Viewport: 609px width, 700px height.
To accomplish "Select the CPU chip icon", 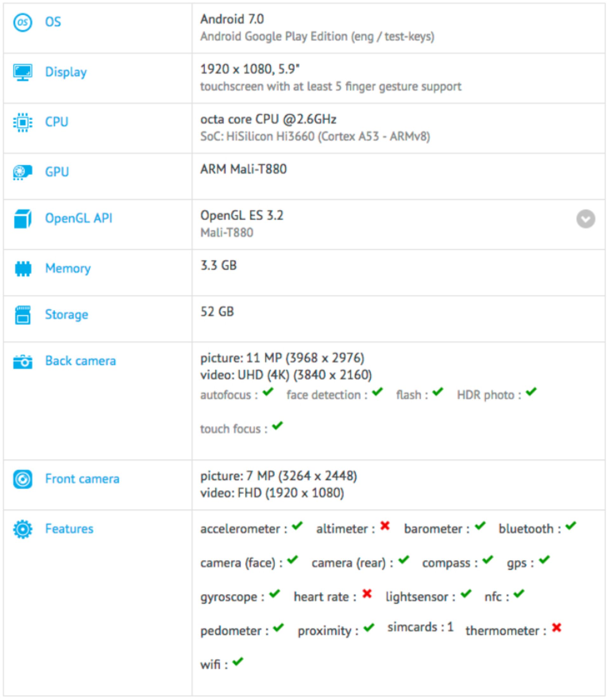I will (x=23, y=121).
